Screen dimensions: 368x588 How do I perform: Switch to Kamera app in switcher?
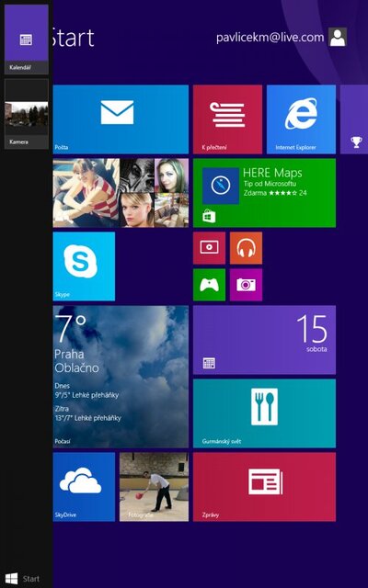tap(27, 114)
